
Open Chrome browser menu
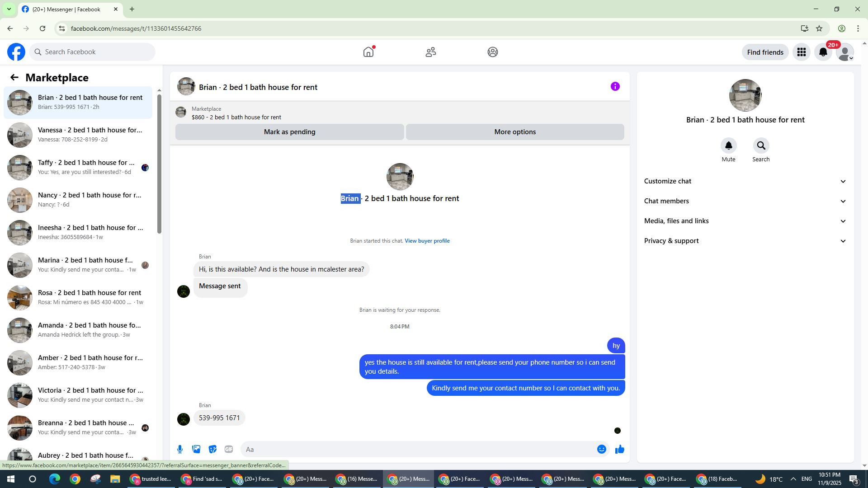858,28
